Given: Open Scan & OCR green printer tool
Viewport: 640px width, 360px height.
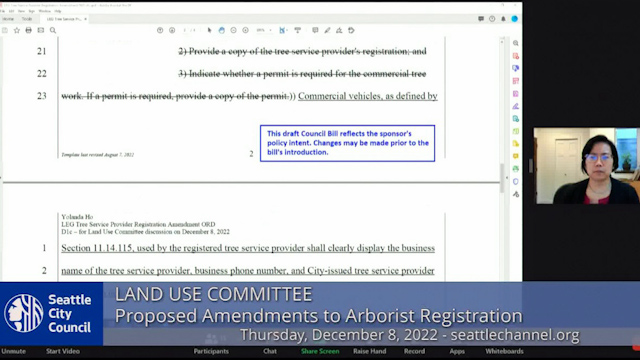Looking at the screenshot, I should coord(516,169).
